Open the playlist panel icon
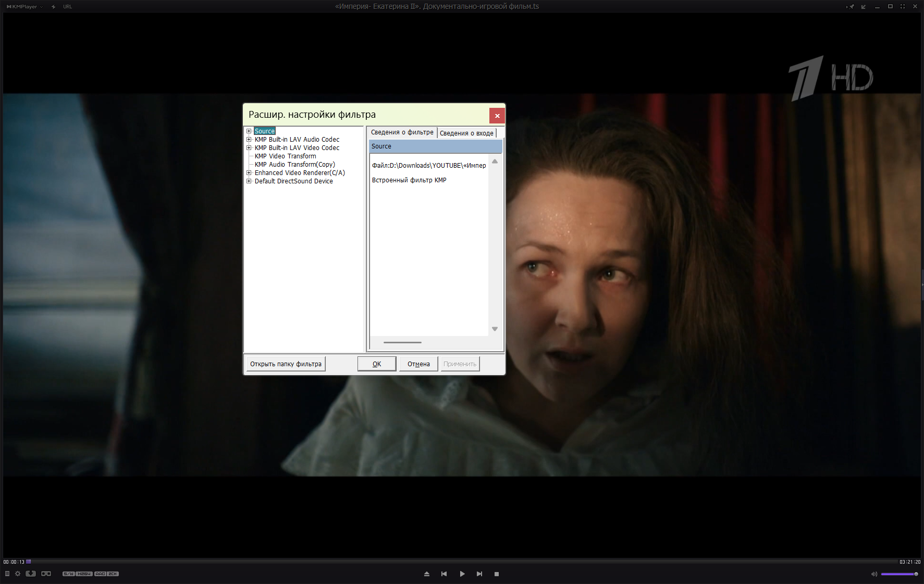Screen dimensions: 924x584 7,574
